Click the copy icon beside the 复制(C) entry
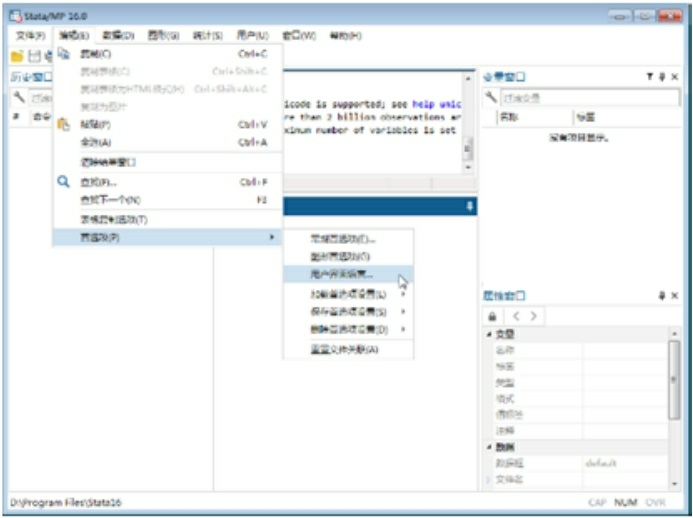 (64, 53)
